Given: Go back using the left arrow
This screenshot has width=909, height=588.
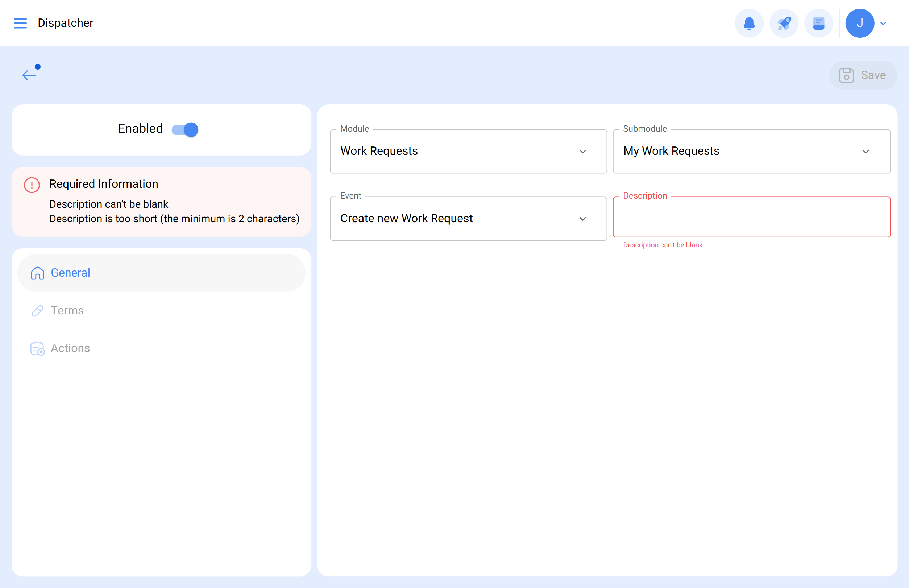Looking at the screenshot, I should [29, 75].
